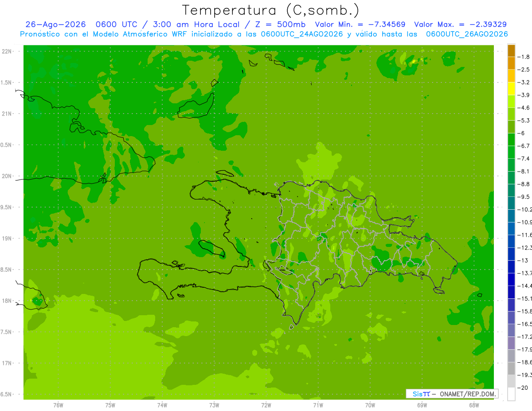The height and width of the screenshot is (411, 532).
Task: Click the '-8.8' colorbar label
Action: [524, 184]
